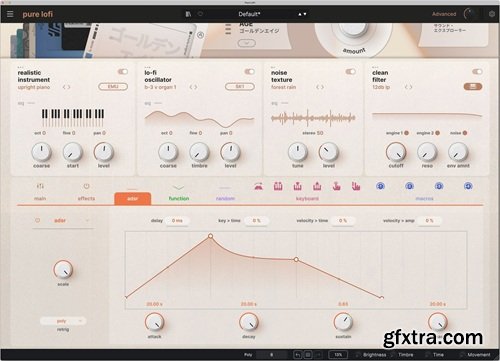This screenshot has width=500, height=361.
Task: Toggle engine 2 routing to filter
Action: tap(437, 133)
